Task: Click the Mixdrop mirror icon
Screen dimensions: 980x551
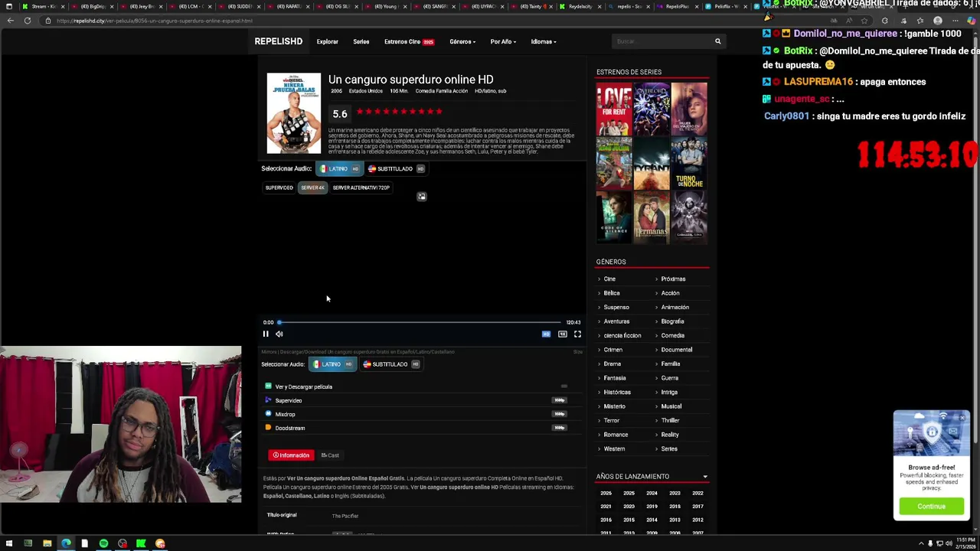Action: click(x=268, y=414)
